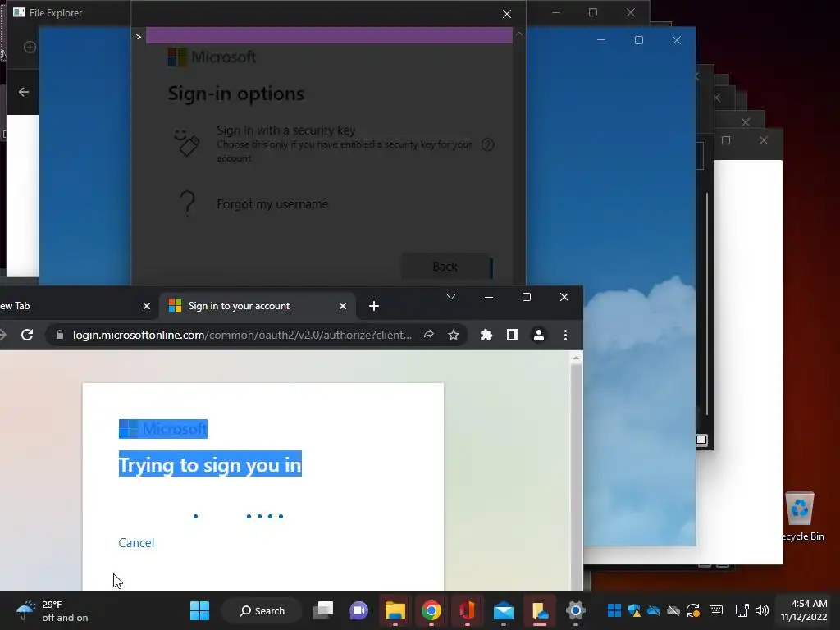840x630 pixels.
Task: Click the Cancel link on sign-in page
Action: click(136, 543)
